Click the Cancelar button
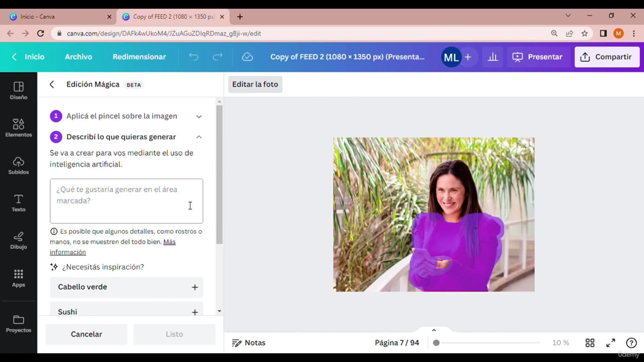This screenshot has width=644, height=362. [87, 334]
